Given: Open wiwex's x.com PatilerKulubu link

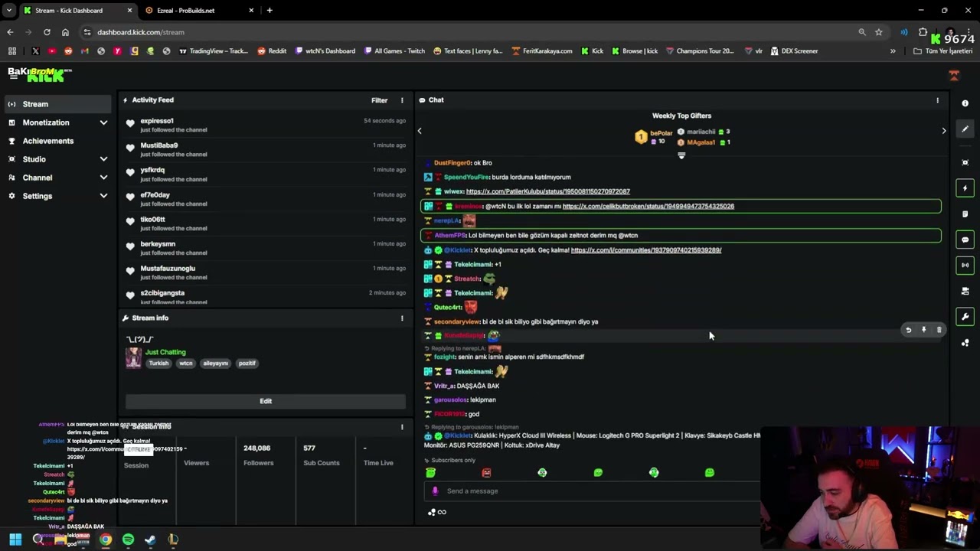Looking at the screenshot, I should [x=548, y=191].
